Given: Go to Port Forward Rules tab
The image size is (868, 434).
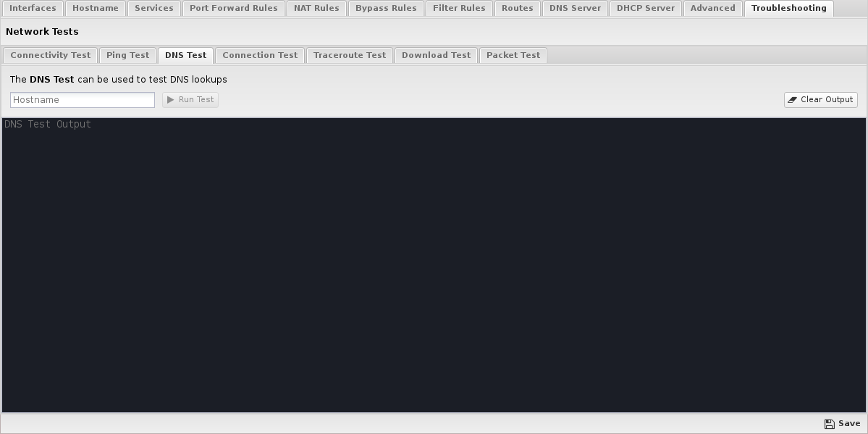Looking at the screenshot, I should (x=234, y=8).
